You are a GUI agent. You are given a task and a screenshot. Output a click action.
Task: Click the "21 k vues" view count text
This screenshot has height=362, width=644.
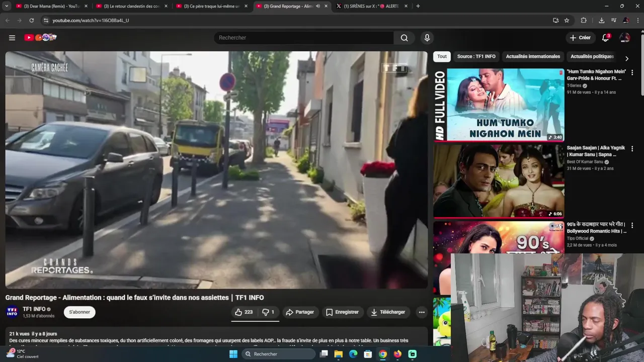19,334
